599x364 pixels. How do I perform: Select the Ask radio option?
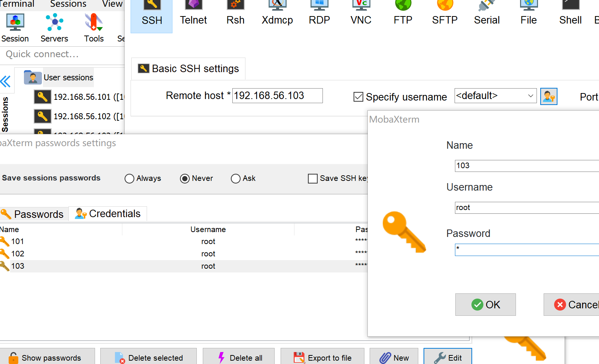[x=235, y=179]
